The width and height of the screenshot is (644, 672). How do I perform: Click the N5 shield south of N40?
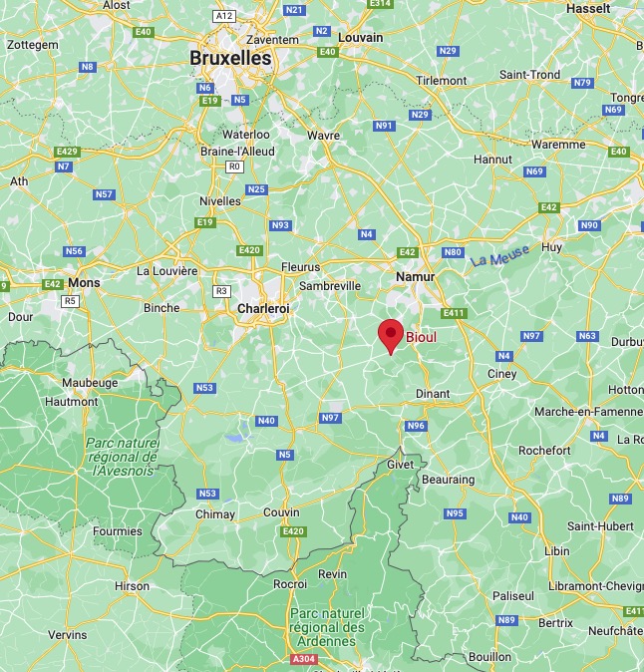[284, 455]
